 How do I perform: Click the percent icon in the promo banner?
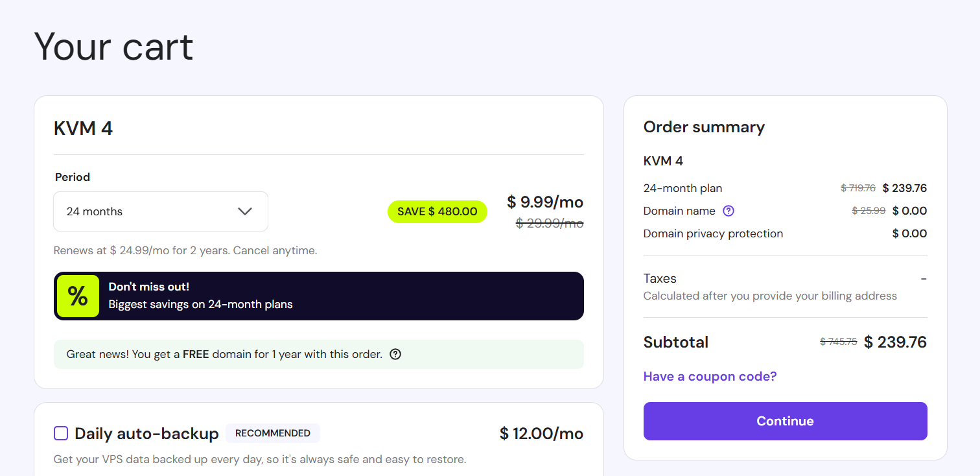pyautogui.click(x=78, y=296)
